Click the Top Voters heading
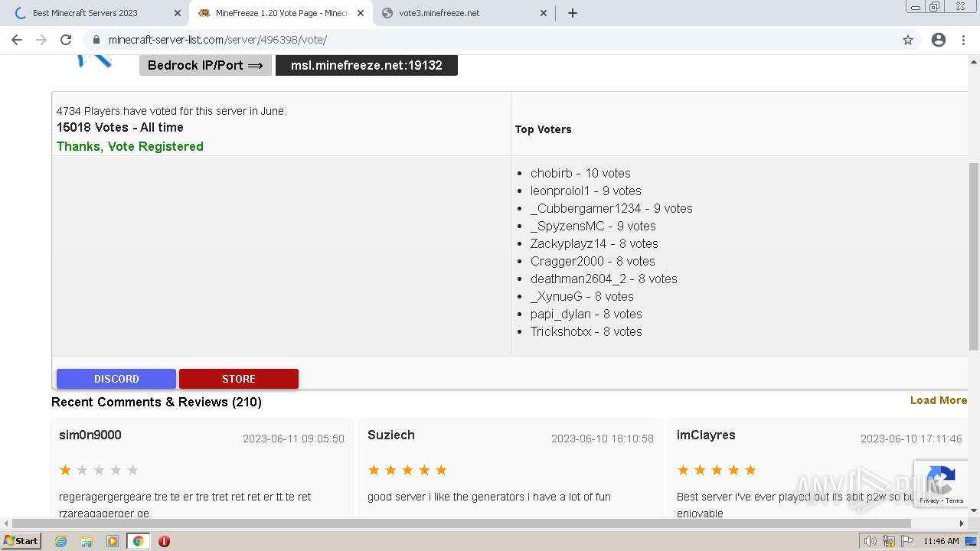 click(544, 129)
